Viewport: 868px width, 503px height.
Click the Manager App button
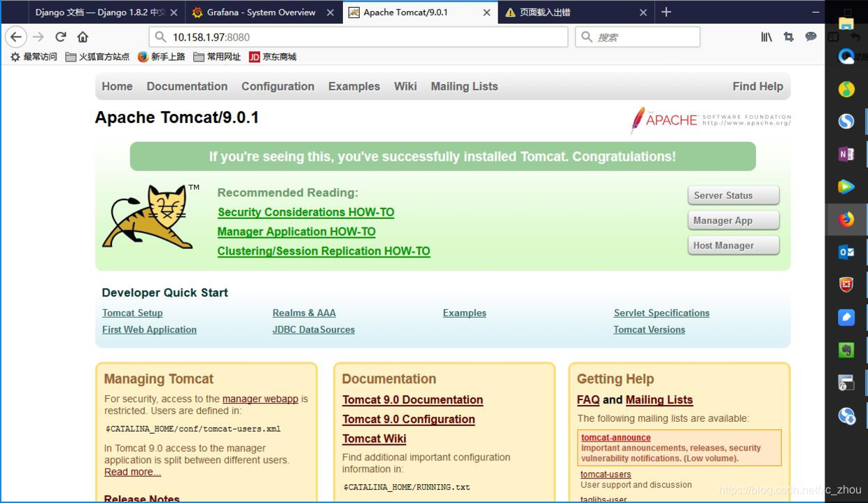click(734, 220)
